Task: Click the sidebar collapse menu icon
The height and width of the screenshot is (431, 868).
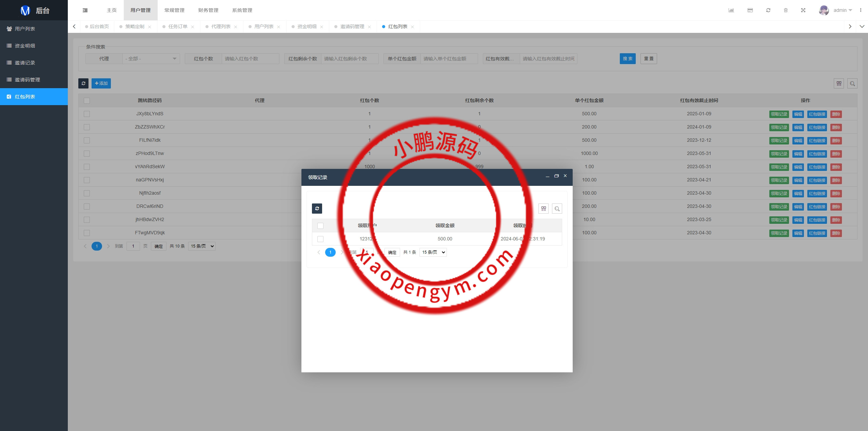Action: point(85,10)
